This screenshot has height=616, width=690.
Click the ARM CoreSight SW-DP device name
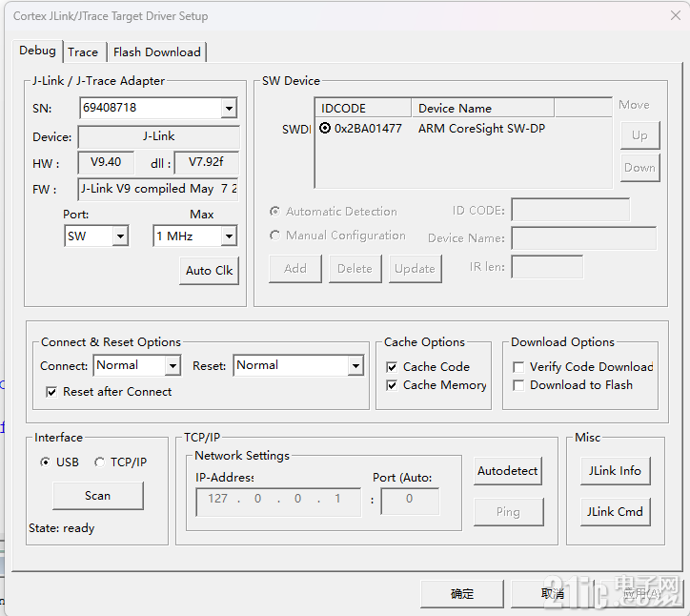tap(481, 128)
